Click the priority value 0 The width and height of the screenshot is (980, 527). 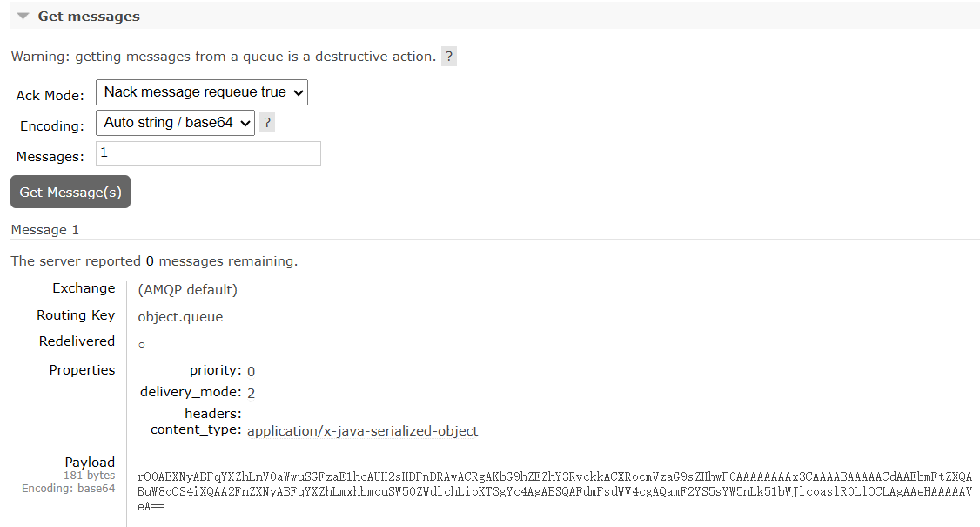(x=251, y=372)
